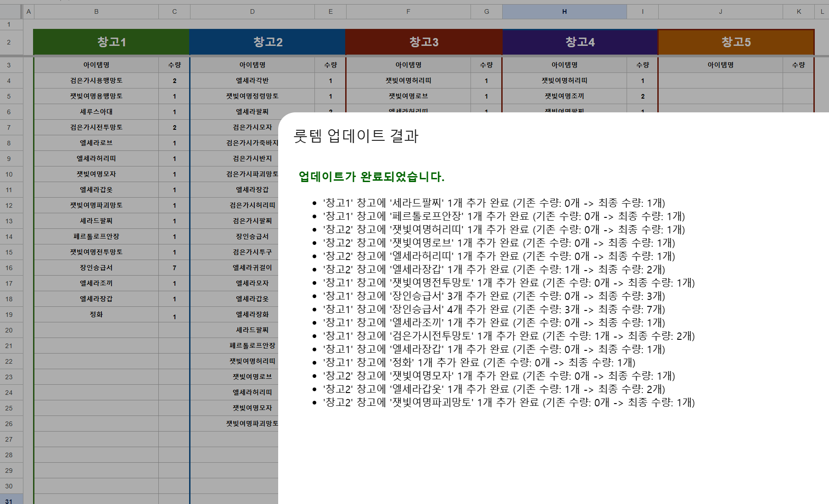This screenshot has width=829, height=504.
Task: Click the 창고4 purple header cell
Action: (x=580, y=42)
